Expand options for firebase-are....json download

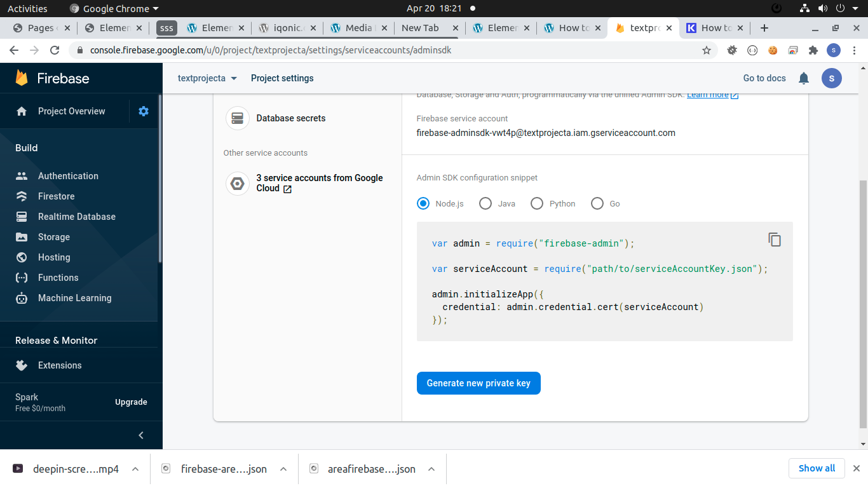coord(283,469)
